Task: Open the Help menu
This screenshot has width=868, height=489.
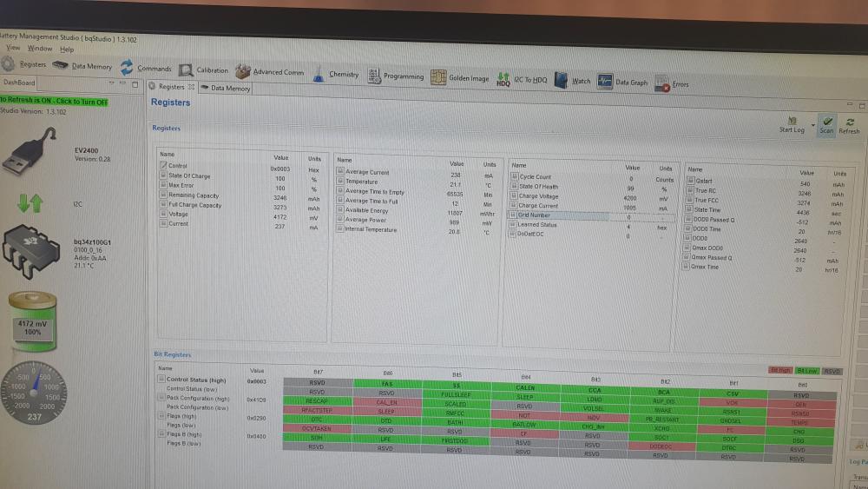Action: [67, 50]
